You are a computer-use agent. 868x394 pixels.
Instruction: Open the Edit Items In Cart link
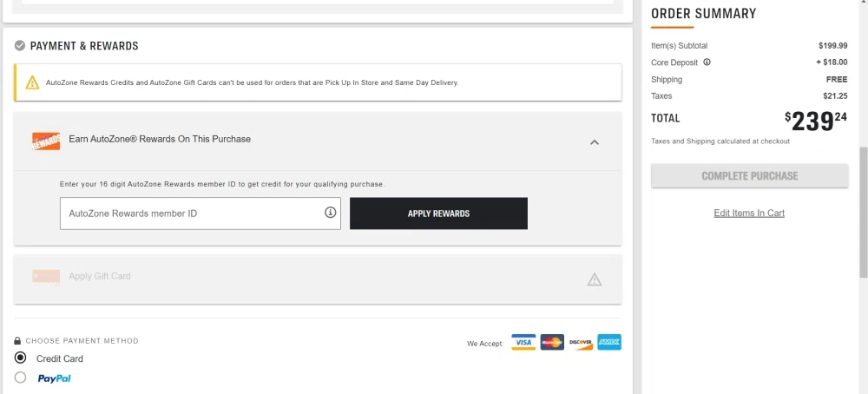pos(749,213)
